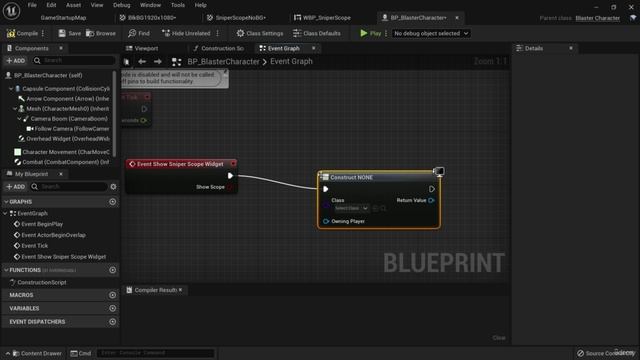The height and width of the screenshot is (360, 640).
Task: Click the graph breadcrumb icon
Action: point(176,62)
